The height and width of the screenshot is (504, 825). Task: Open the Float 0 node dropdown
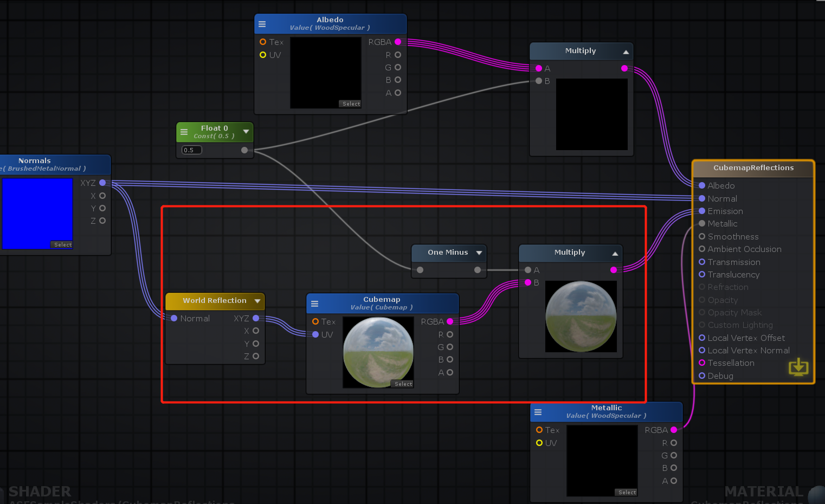pos(246,132)
